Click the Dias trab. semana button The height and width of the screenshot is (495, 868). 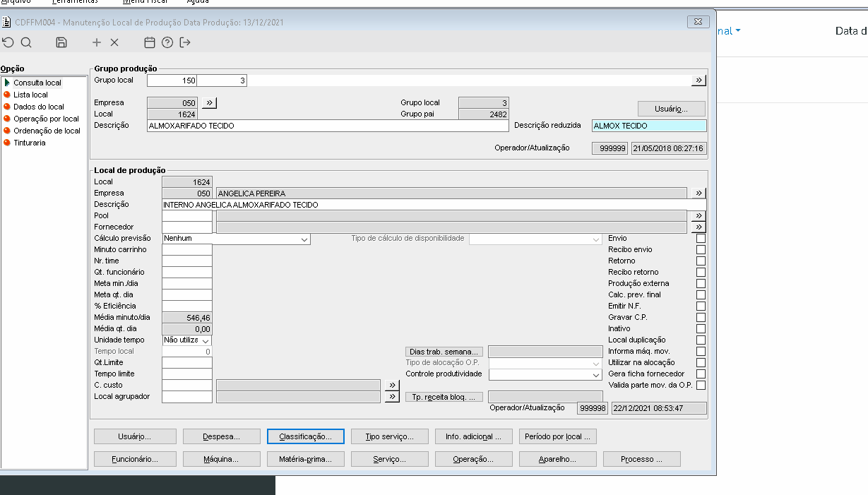click(x=444, y=352)
